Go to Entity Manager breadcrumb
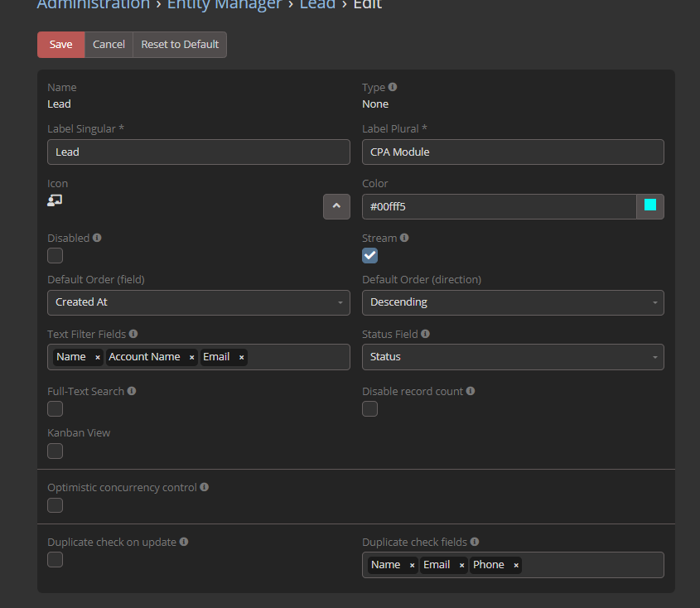The image size is (700, 608). [224, 4]
